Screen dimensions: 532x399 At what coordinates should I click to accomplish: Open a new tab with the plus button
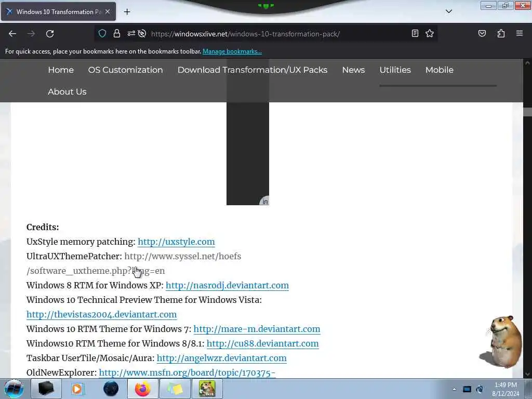pyautogui.click(x=127, y=12)
